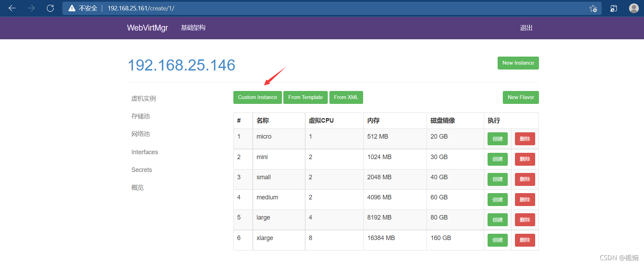The width and height of the screenshot is (644, 264).
Task: Open Secrets in the sidebar
Action: [x=141, y=170]
